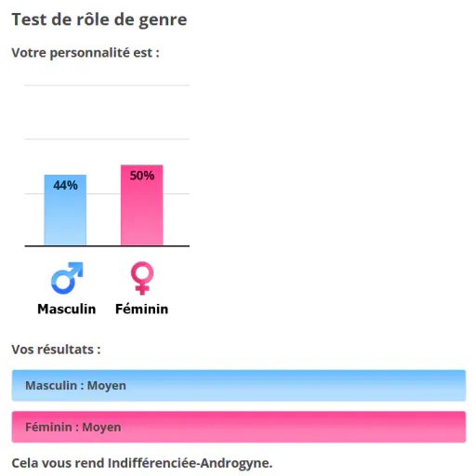472x476 pixels.
Task: Click the top gridline of the bar chart
Action: (107, 85)
